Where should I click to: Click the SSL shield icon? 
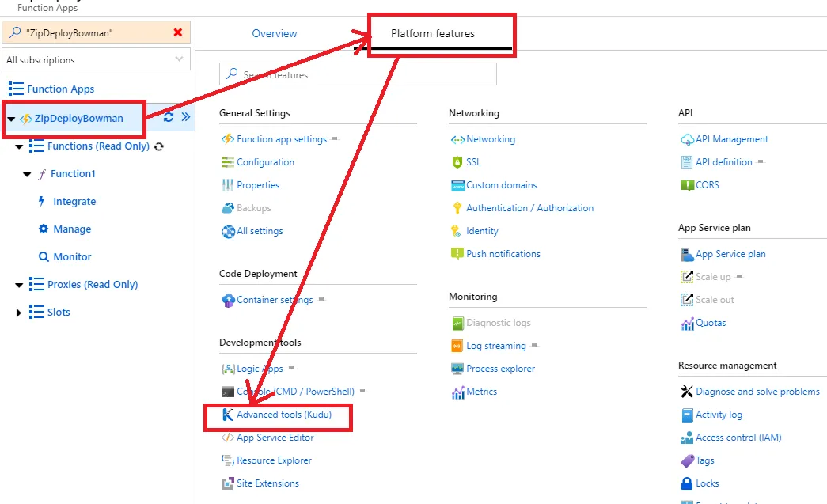click(457, 162)
